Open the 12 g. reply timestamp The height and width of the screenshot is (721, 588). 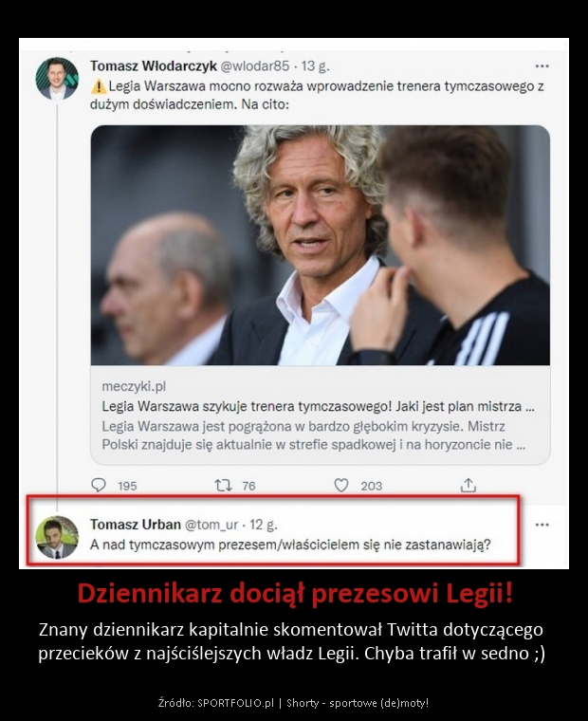[x=264, y=525]
